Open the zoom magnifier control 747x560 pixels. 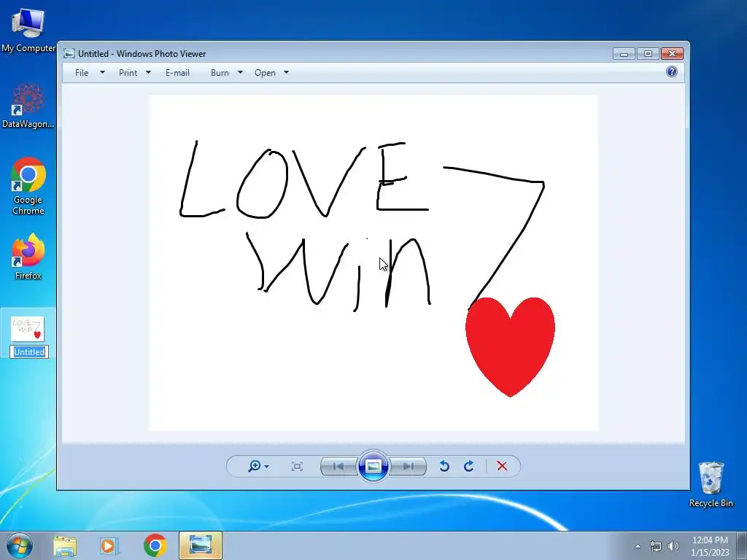pos(258,466)
